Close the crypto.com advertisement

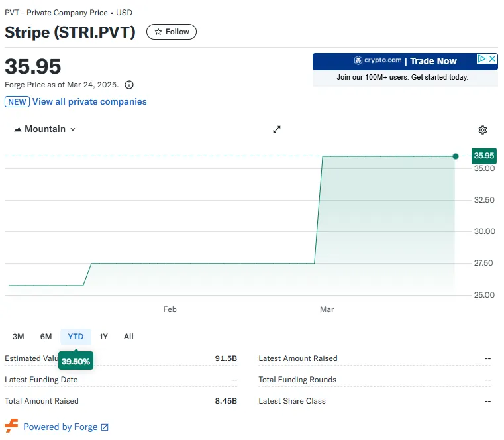point(492,59)
